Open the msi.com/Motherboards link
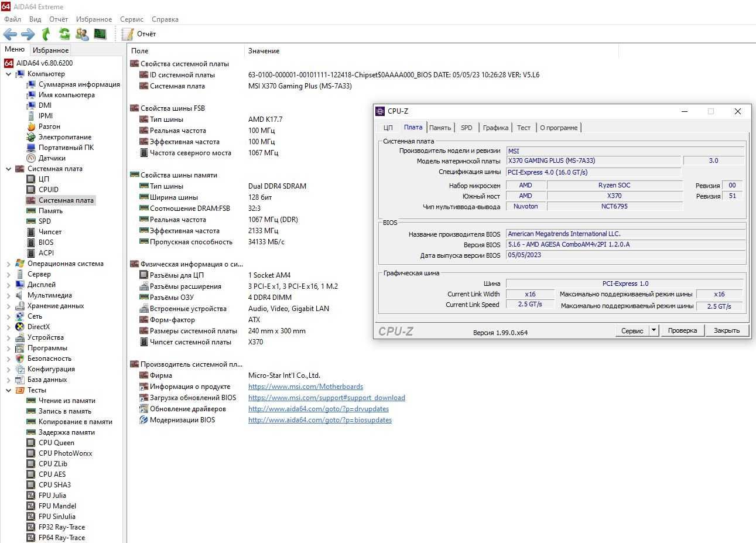This screenshot has height=543, width=756. click(306, 387)
